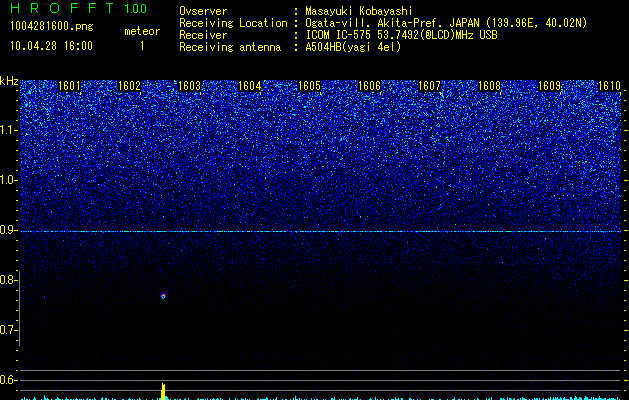The image size is (629, 400).
Task: Click the 1603 time marker
Action: point(189,86)
